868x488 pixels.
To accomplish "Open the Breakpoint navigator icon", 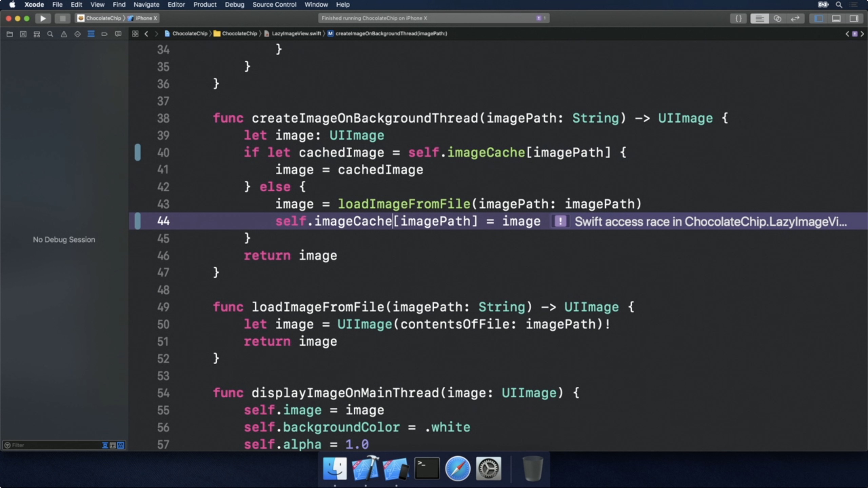I will 104,34.
